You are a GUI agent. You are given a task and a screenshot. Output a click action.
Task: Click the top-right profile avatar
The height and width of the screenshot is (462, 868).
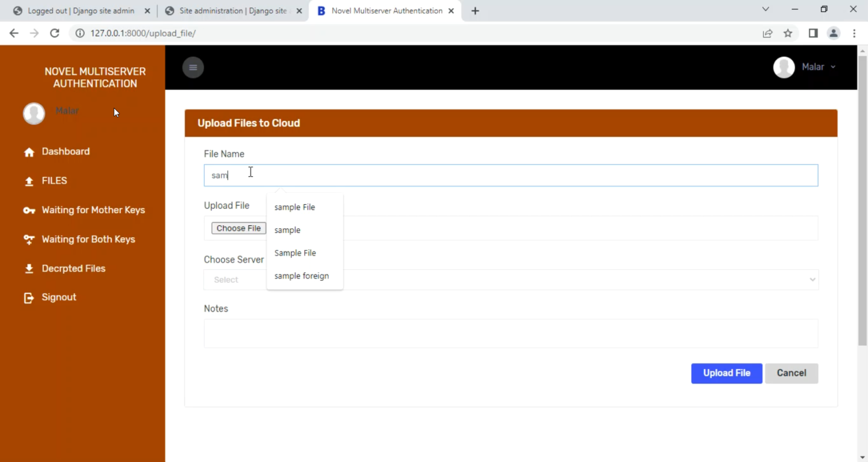tap(784, 67)
